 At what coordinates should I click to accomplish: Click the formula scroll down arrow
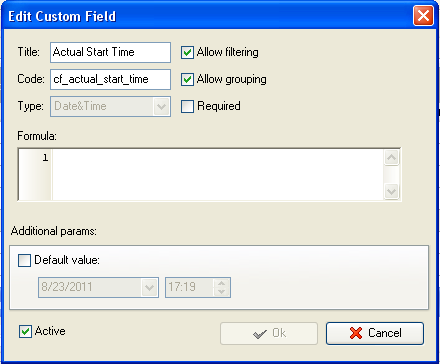click(391, 191)
